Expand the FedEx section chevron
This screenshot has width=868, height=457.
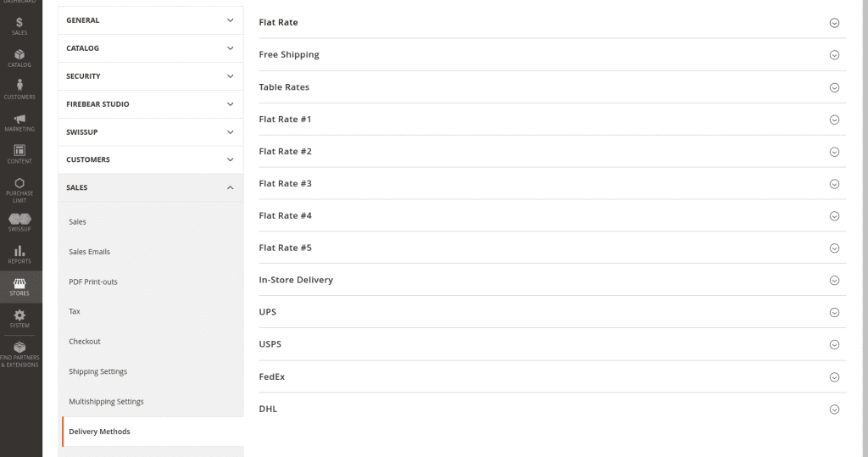pyautogui.click(x=834, y=377)
